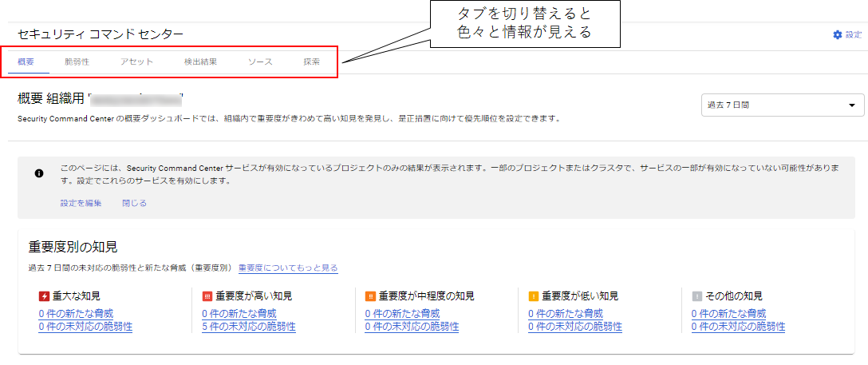The image size is (868, 365).
Task: Click the 重要度別の知見 heading
Action: [73, 247]
